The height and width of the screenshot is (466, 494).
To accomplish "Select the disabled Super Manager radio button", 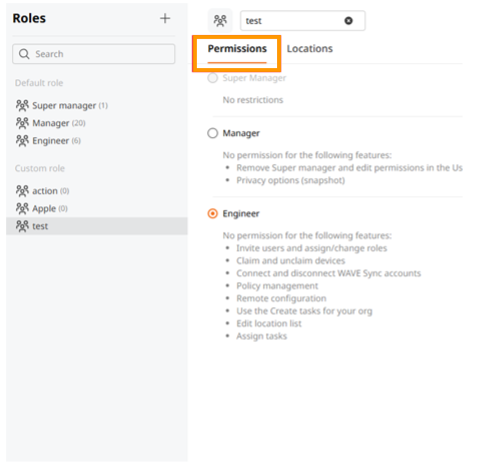I will tap(213, 78).
